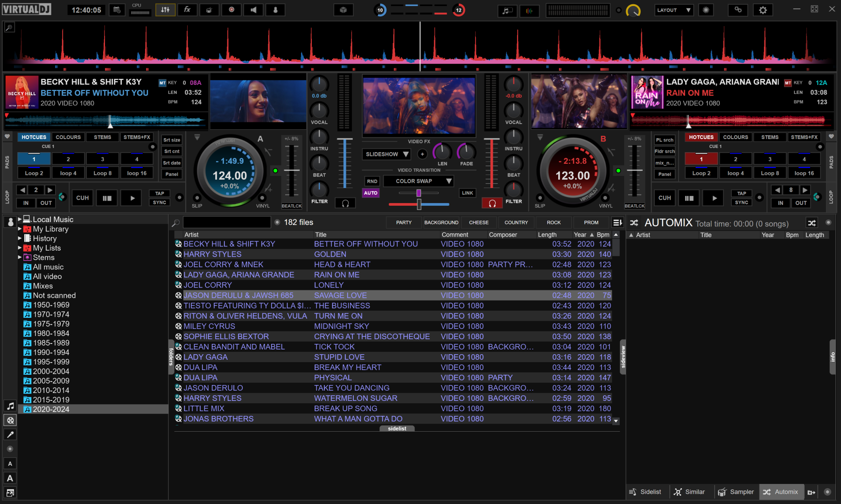Expand the My Lists folder
Image resolution: width=841 pixels, height=504 pixels.
(x=20, y=248)
